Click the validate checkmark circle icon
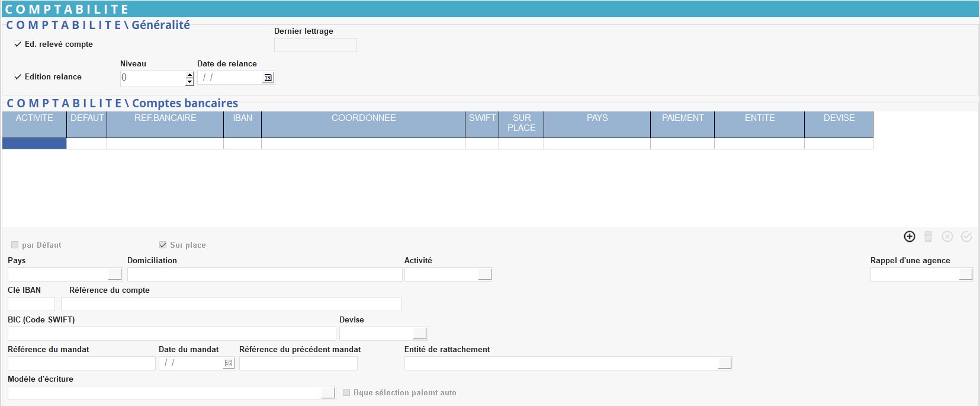Image resolution: width=980 pixels, height=406 pixels. 966,236
